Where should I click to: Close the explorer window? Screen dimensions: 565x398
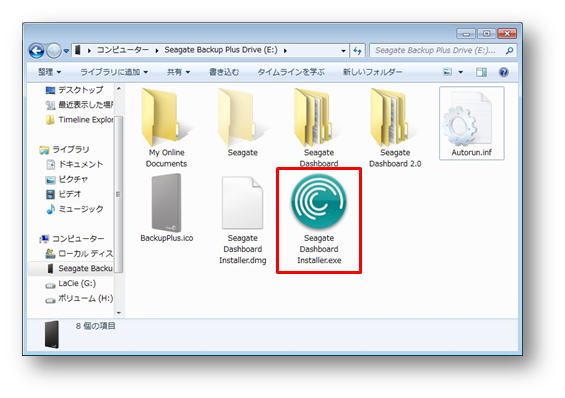click(x=507, y=34)
